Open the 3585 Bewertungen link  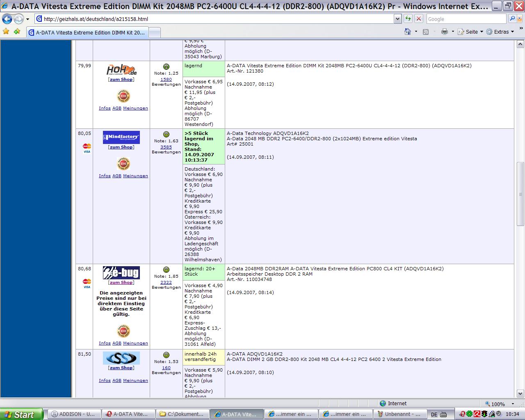(166, 147)
